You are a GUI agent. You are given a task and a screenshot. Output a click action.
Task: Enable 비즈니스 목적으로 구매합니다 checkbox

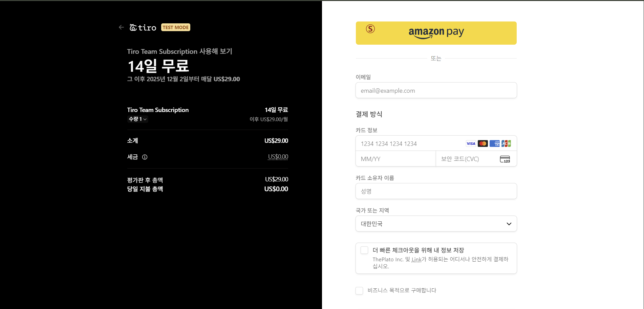pos(359,291)
